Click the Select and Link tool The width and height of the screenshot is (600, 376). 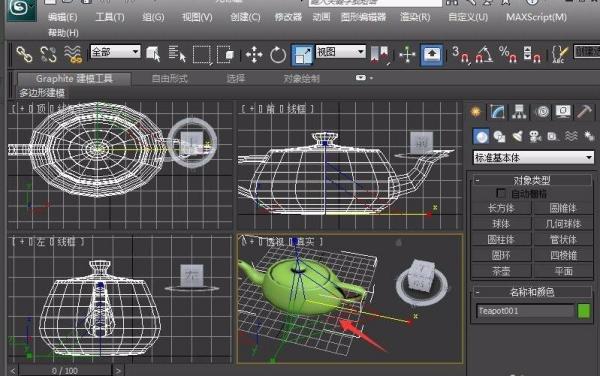click(x=24, y=54)
